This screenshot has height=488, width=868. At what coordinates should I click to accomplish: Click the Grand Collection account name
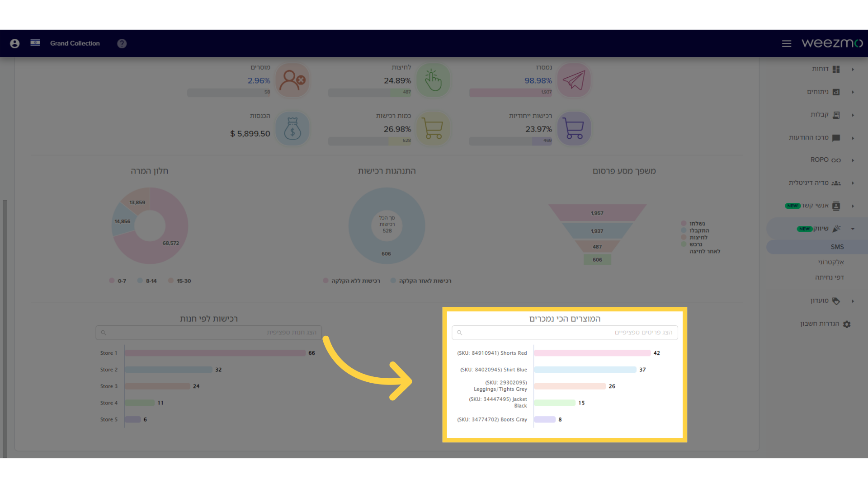75,43
